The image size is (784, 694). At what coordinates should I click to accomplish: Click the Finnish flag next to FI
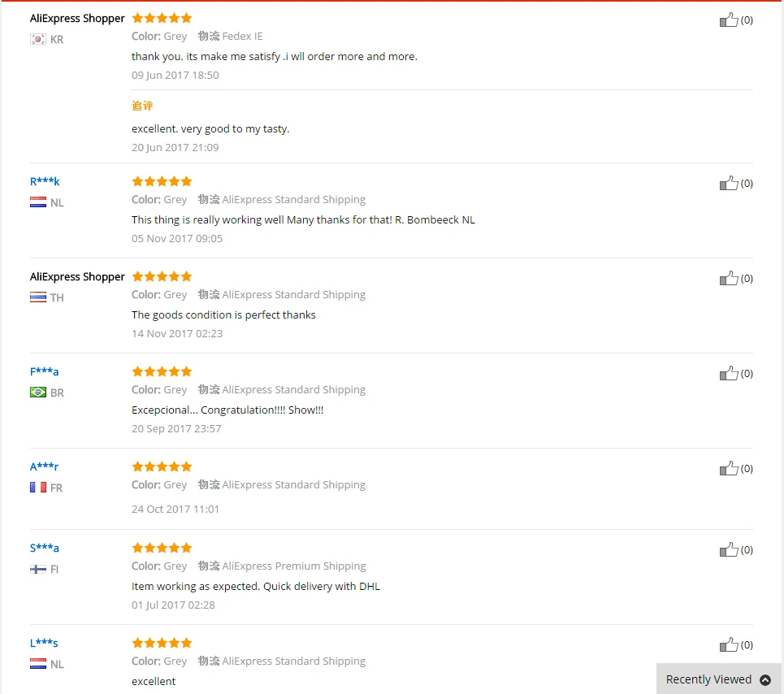(38, 569)
